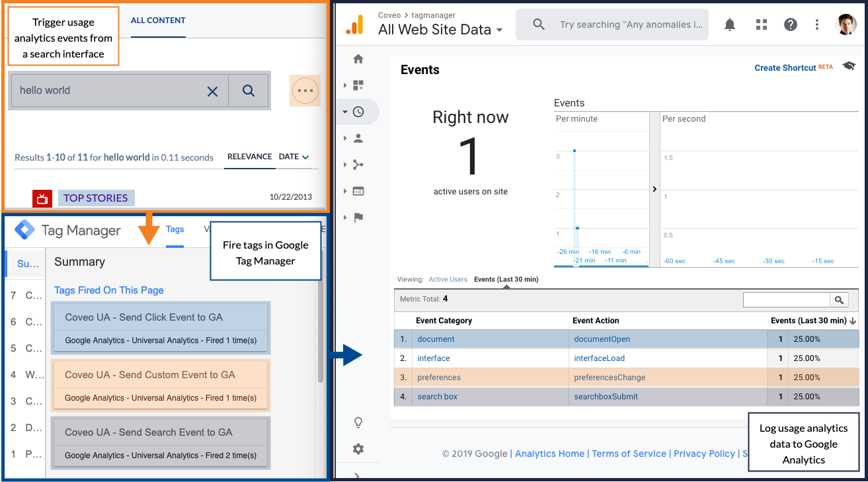Select Events (Last 30 min) view

[506, 280]
